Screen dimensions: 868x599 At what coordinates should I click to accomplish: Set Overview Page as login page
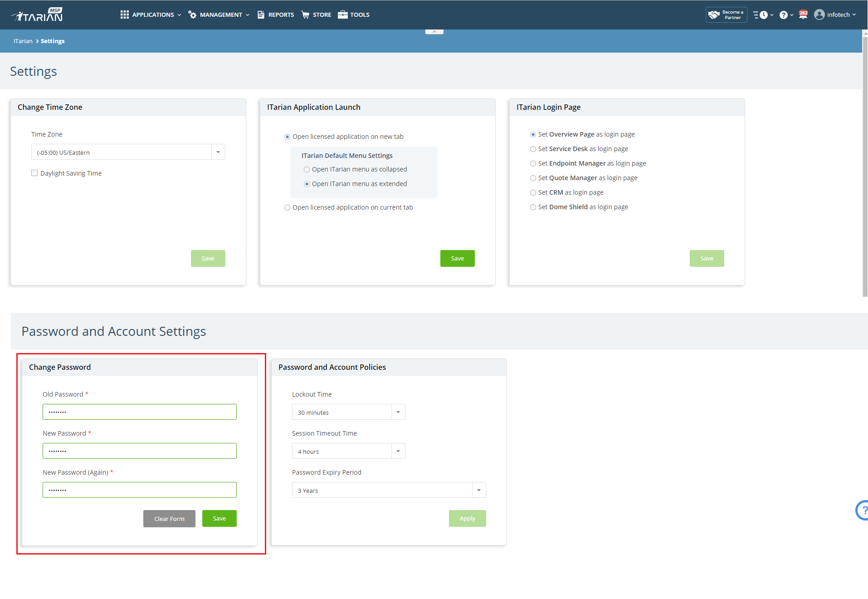click(x=533, y=134)
